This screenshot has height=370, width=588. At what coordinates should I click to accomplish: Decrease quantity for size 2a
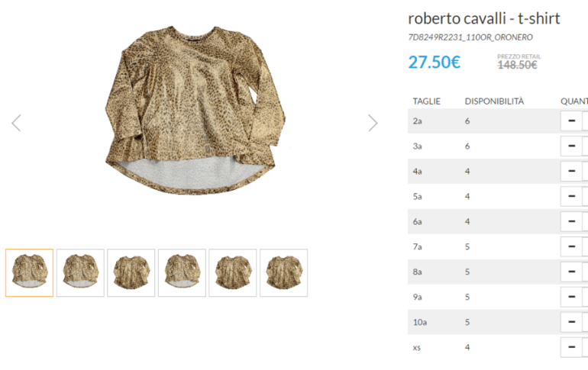[x=571, y=121]
